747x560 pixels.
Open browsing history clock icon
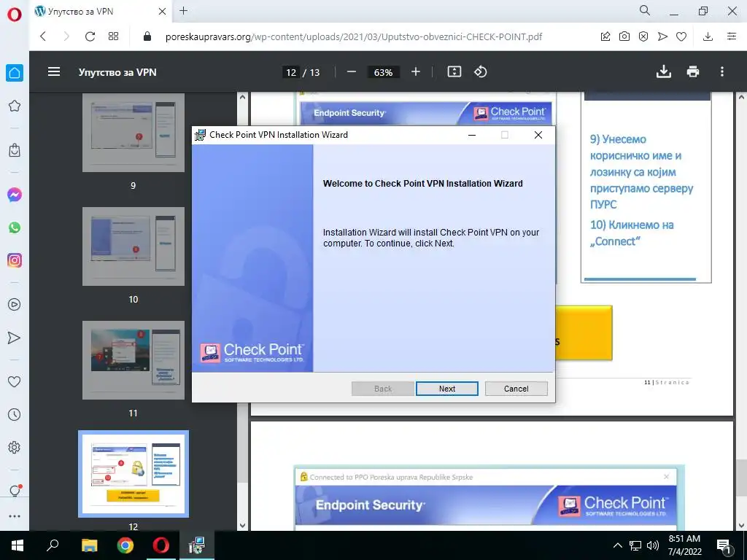click(x=15, y=414)
